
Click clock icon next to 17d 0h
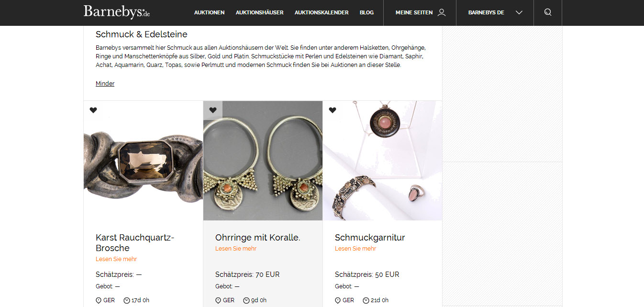127,300
